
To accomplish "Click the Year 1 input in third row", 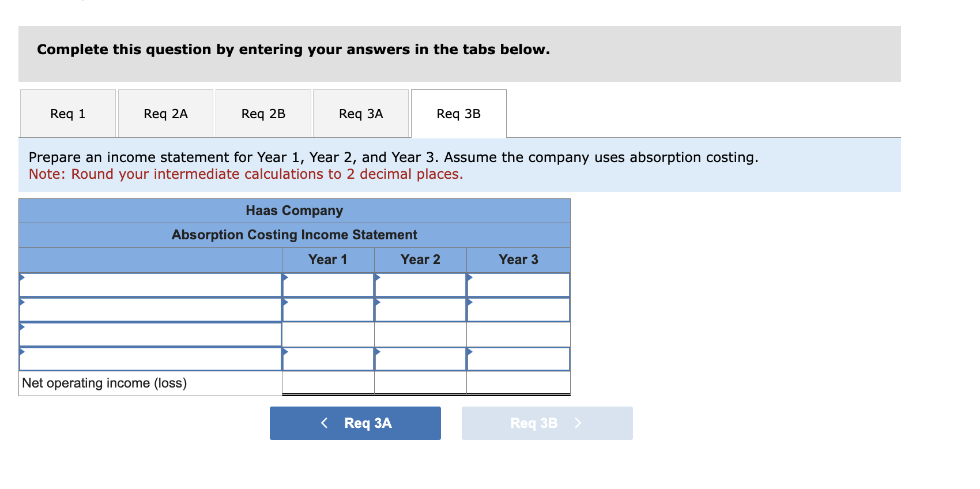I will (x=327, y=333).
